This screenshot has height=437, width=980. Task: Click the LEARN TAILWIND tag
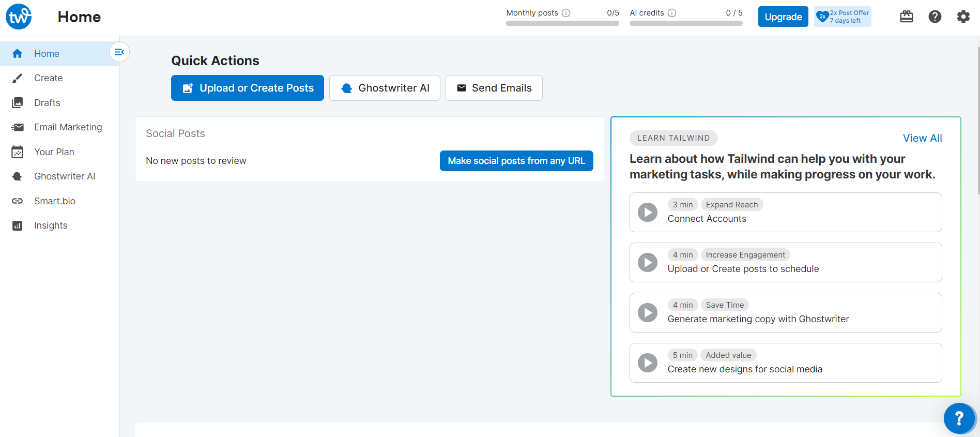(x=673, y=138)
